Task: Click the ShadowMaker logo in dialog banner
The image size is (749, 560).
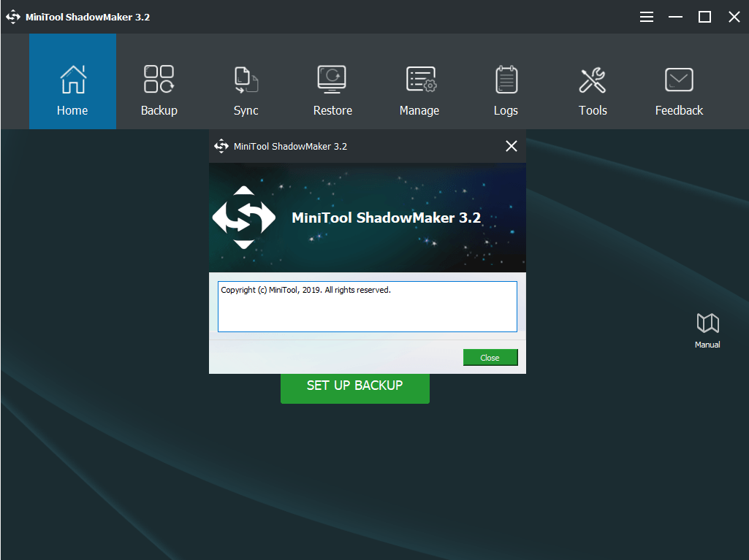Action: [244, 218]
